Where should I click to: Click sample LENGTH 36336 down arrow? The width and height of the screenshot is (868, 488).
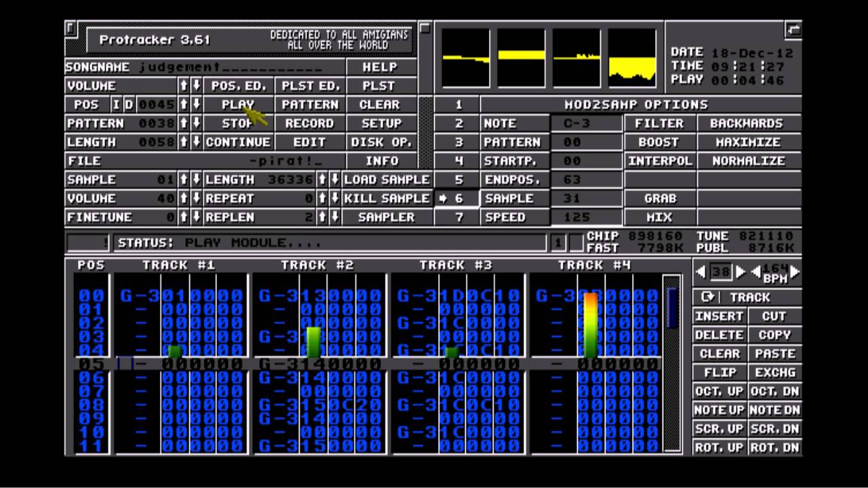tap(334, 180)
